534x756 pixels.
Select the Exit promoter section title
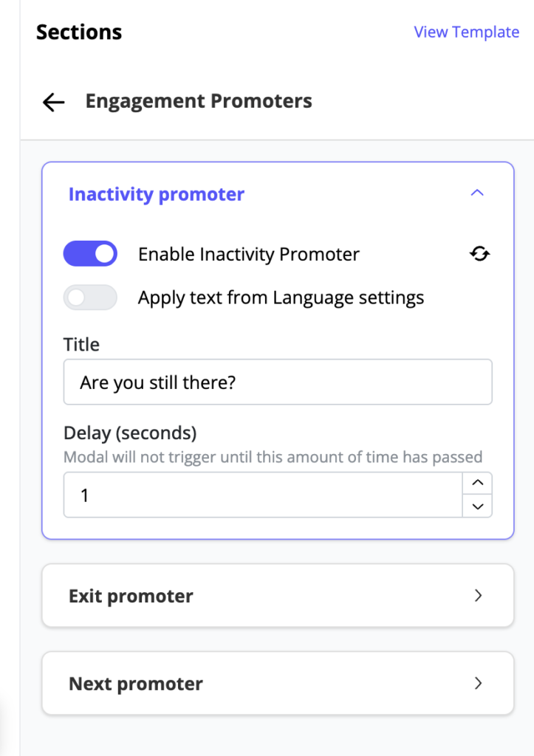click(x=131, y=597)
